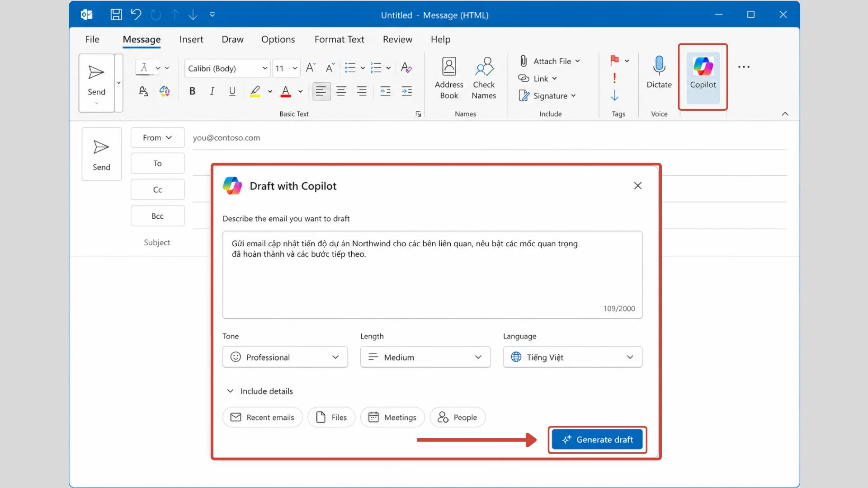868x488 pixels.
Task: Apply the yellow text highlight color
Action: point(255,91)
